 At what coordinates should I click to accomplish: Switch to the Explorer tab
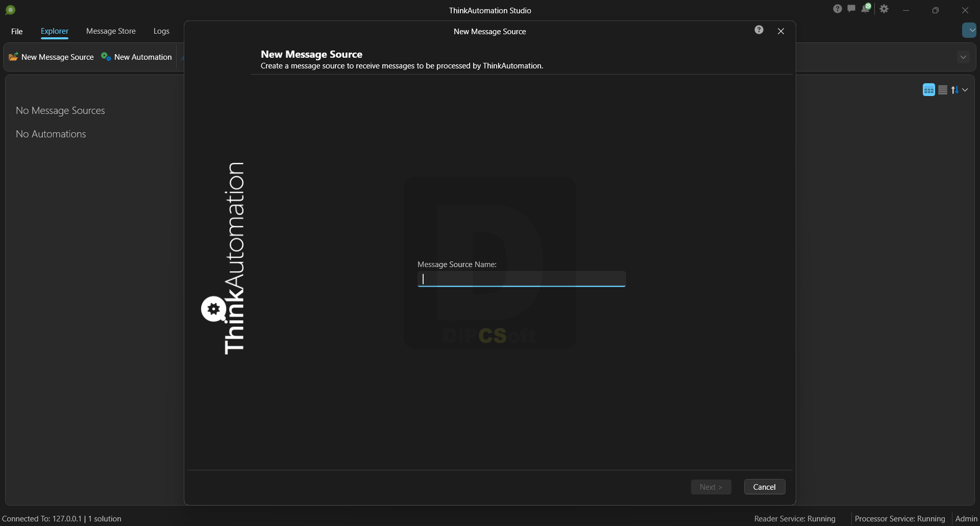coord(55,31)
